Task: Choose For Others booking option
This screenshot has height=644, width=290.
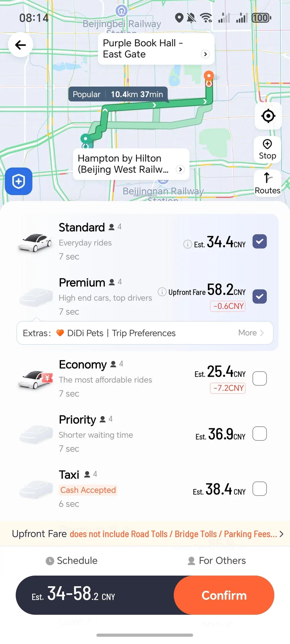Action: (x=217, y=561)
